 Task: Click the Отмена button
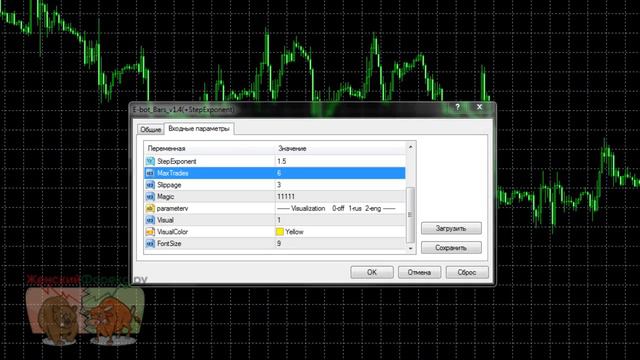419,272
